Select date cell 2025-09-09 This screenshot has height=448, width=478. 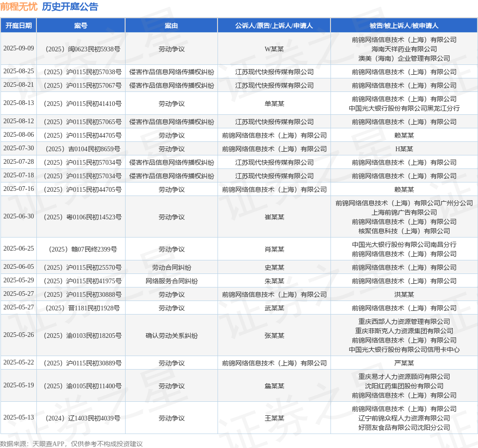[x=19, y=49]
